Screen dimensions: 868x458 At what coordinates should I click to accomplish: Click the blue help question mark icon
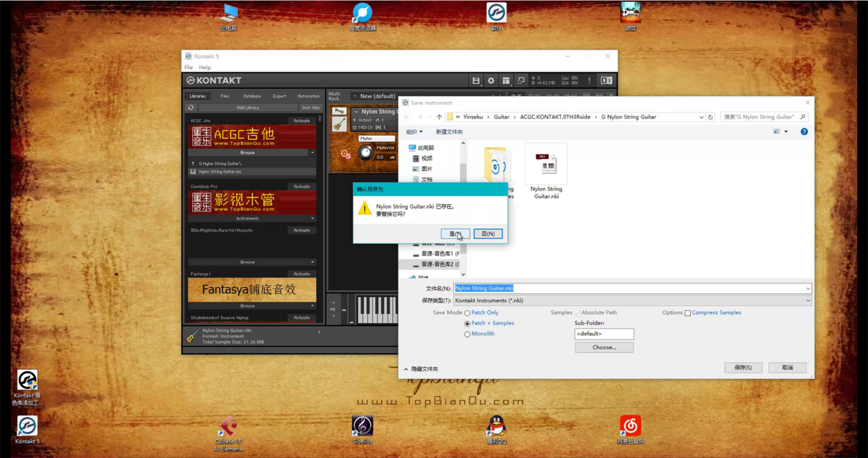(x=804, y=132)
